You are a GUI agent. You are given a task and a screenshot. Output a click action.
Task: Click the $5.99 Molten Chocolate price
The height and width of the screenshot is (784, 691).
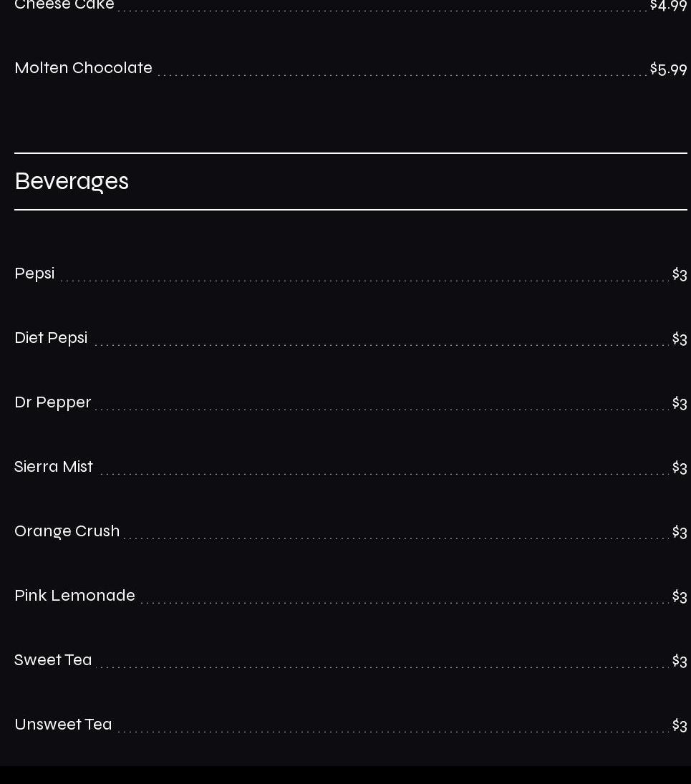coord(667,69)
